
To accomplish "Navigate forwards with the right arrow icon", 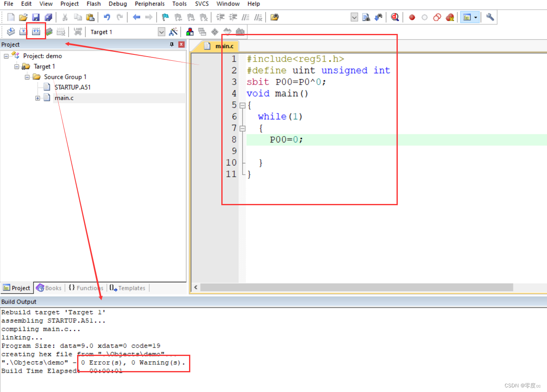I will [149, 17].
